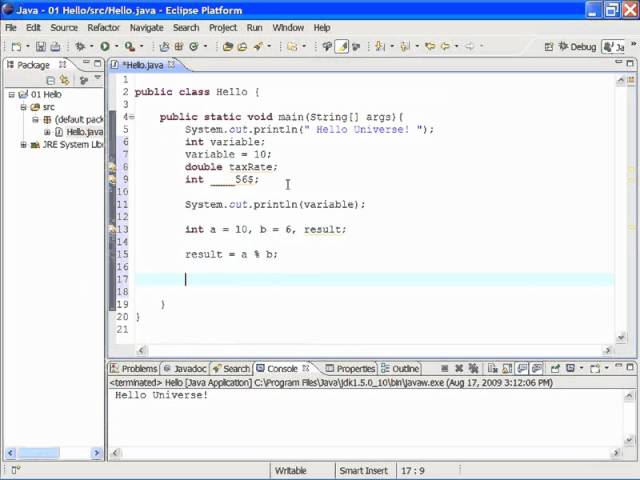This screenshot has width=640, height=480.
Task: Click Clear Console icon
Action: click(493, 369)
